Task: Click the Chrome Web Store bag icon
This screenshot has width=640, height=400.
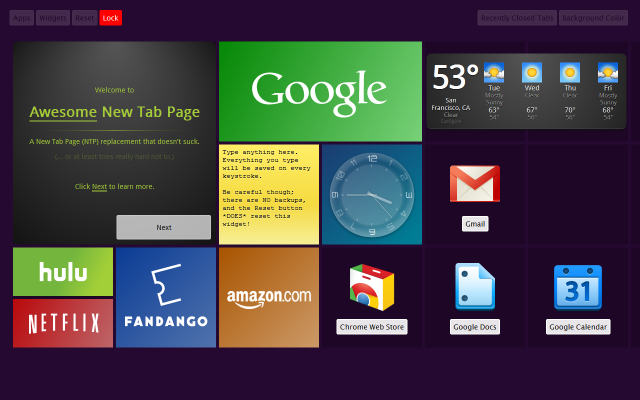Action: (x=372, y=287)
